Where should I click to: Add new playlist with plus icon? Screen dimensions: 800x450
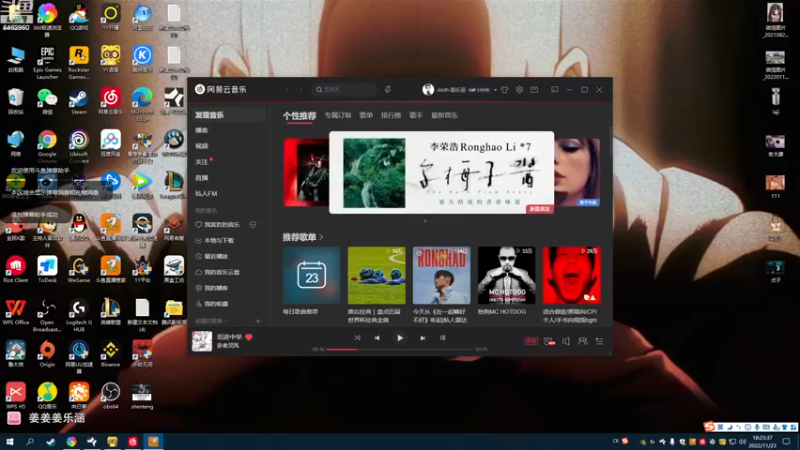tap(258, 321)
